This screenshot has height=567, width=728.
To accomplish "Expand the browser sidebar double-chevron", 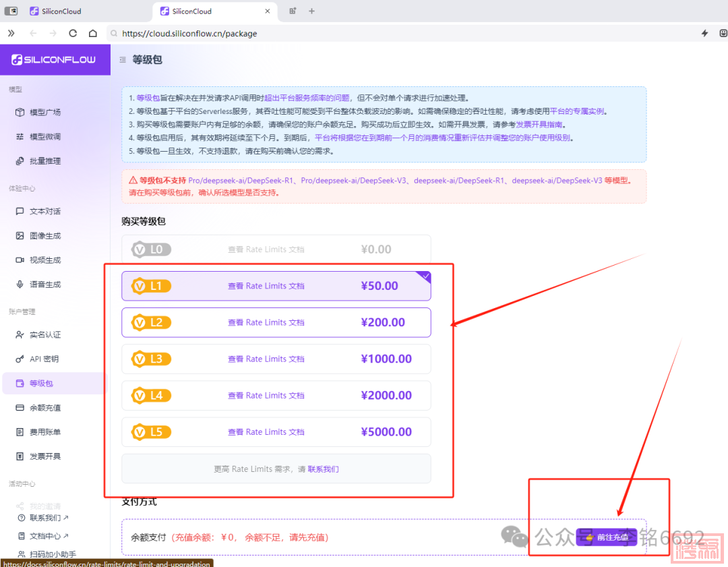I will (11, 33).
